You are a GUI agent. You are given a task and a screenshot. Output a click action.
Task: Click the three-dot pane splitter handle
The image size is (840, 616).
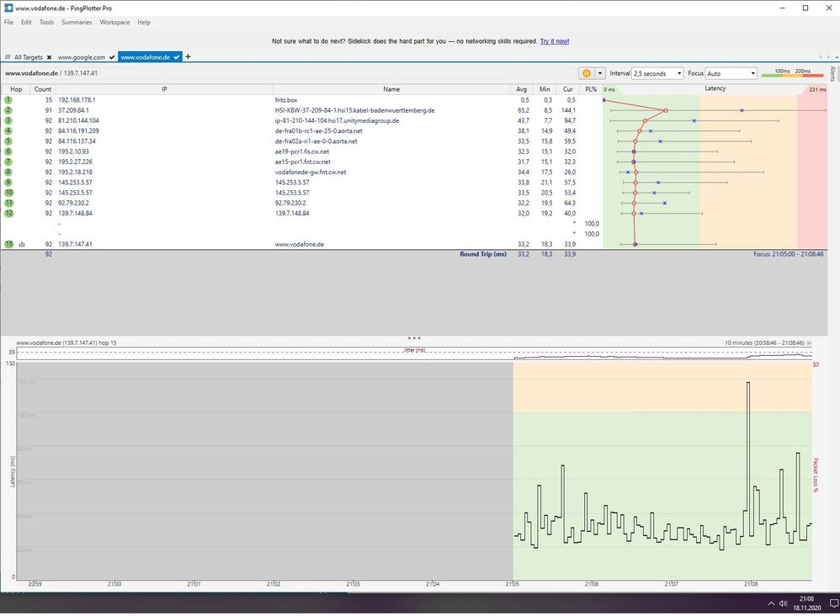click(414, 338)
